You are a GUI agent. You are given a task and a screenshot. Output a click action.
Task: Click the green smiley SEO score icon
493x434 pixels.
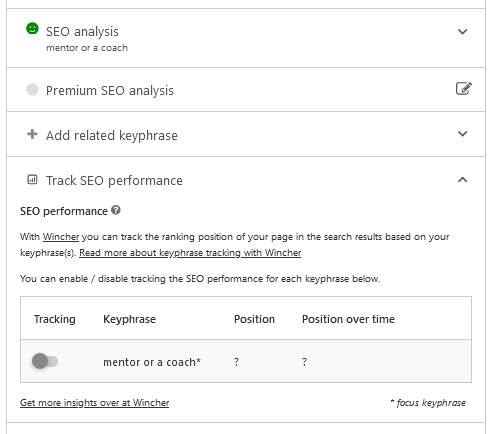click(x=32, y=28)
